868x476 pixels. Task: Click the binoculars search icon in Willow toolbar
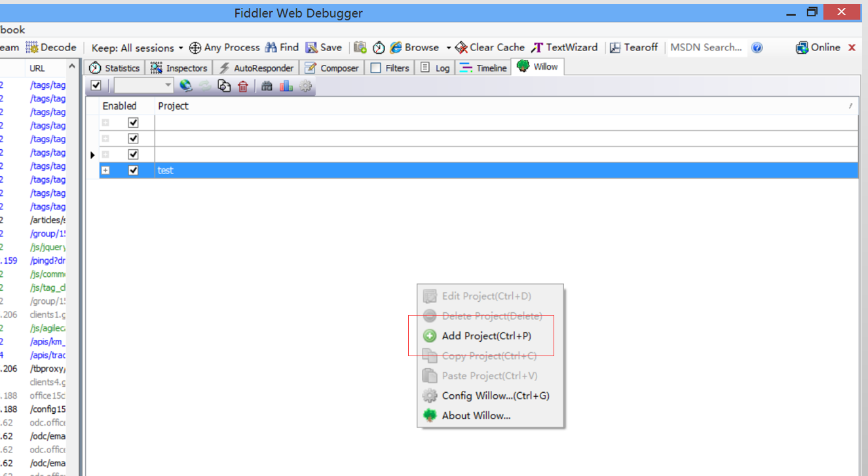[267, 86]
